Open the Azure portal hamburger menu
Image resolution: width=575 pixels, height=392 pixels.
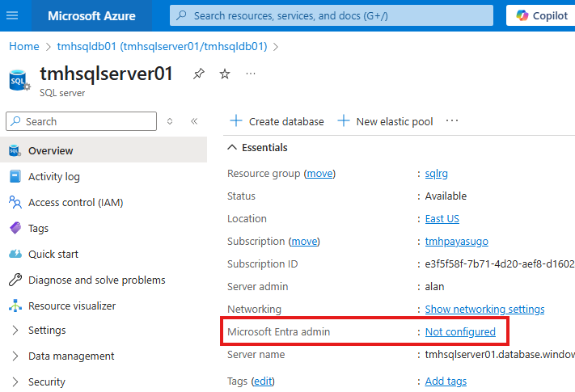[x=12, y=15]
